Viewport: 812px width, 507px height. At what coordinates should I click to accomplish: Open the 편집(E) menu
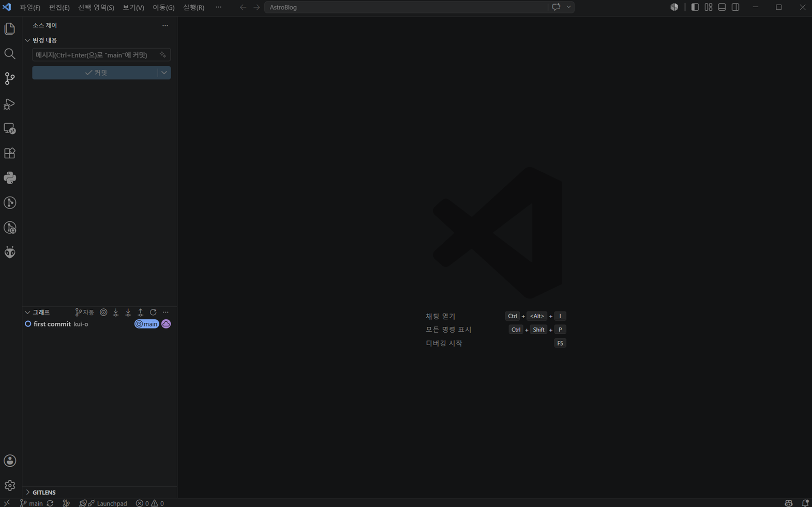point(59,7)
